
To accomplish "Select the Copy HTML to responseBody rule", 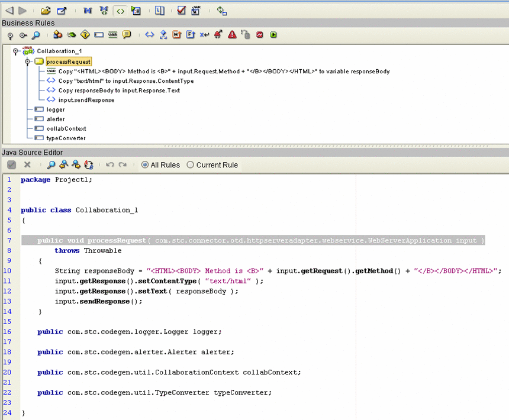I will [x=224, y=72].
